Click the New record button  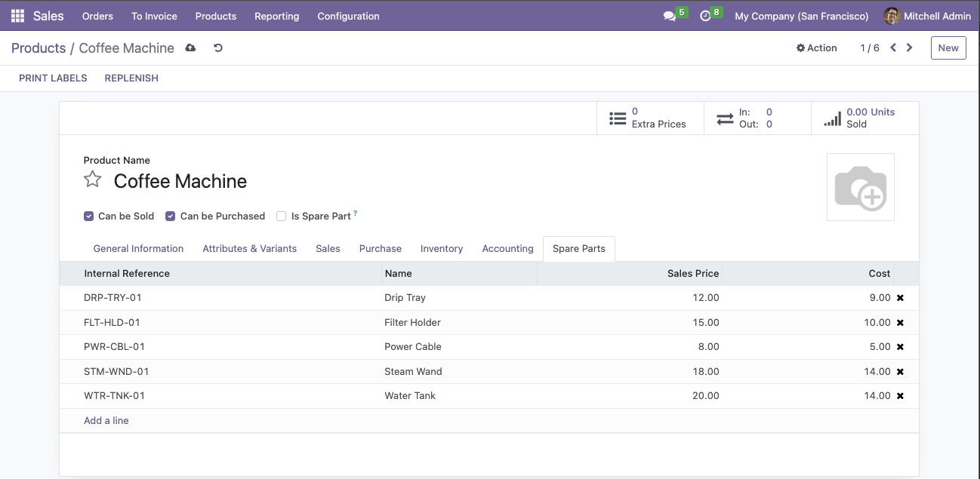(948, 48)
